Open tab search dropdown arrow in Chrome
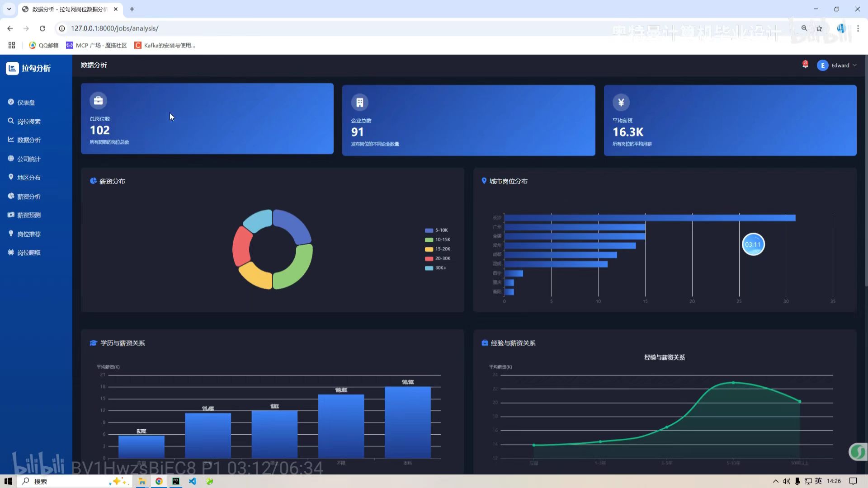Image resolution: width=868 pixels, height=488 pixels. [9, 9]
